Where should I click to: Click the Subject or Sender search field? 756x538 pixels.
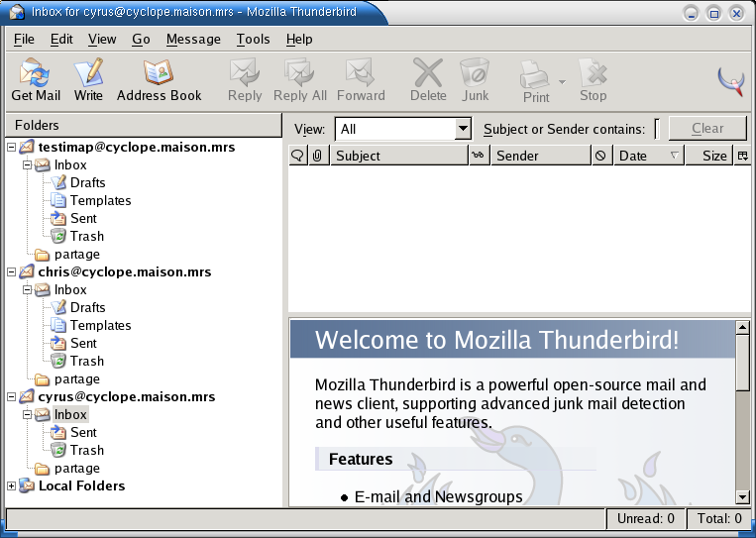(657, 129)
